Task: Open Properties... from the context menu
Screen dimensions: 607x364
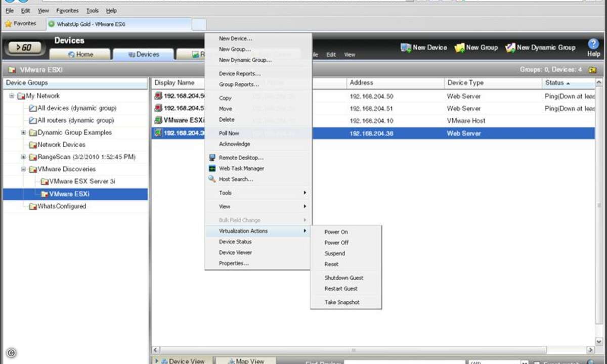Action: coord(234,263)
